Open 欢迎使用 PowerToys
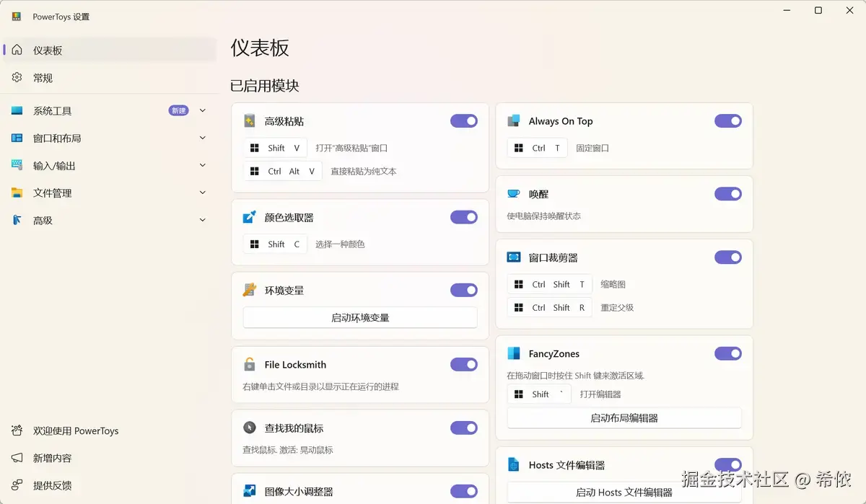Image resolution: width=866 pixels, height=504 pixels. click(x=110, y=431)
